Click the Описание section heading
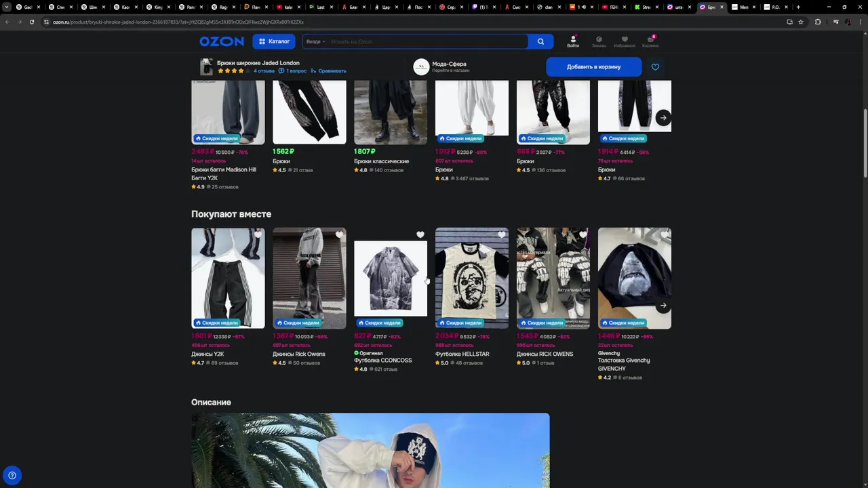This screenshot has height=488, width=868. click(211, 402)
